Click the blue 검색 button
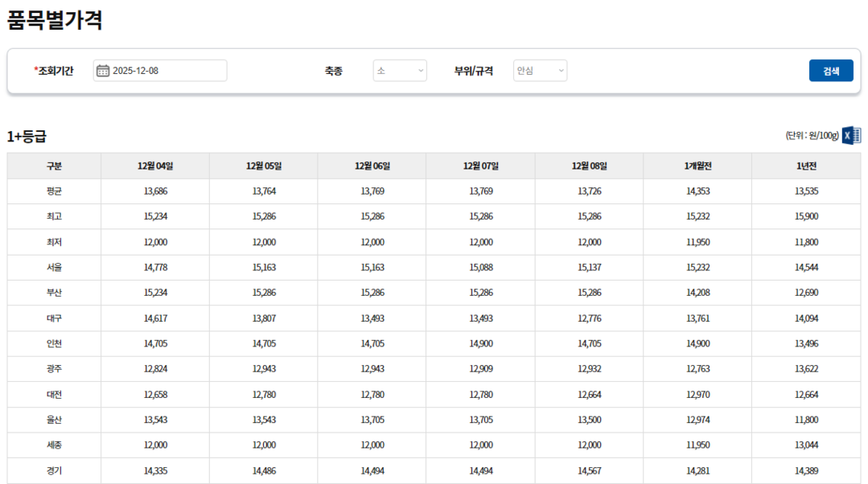Screen dimensions: 868x484 (830, 71)
